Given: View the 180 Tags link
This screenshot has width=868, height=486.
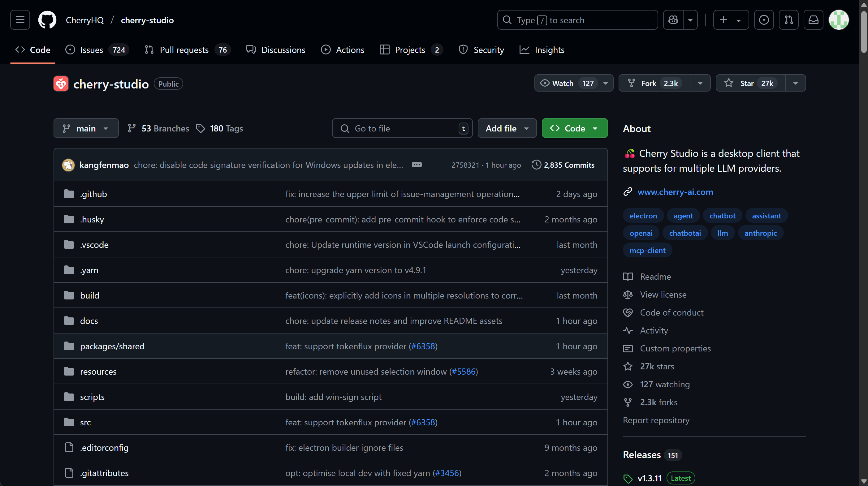Looking at the screenshot, I should [x=219, y=128].
